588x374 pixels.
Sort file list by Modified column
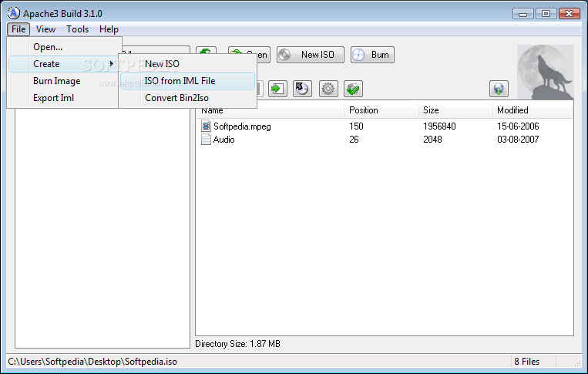pos(532,110)
